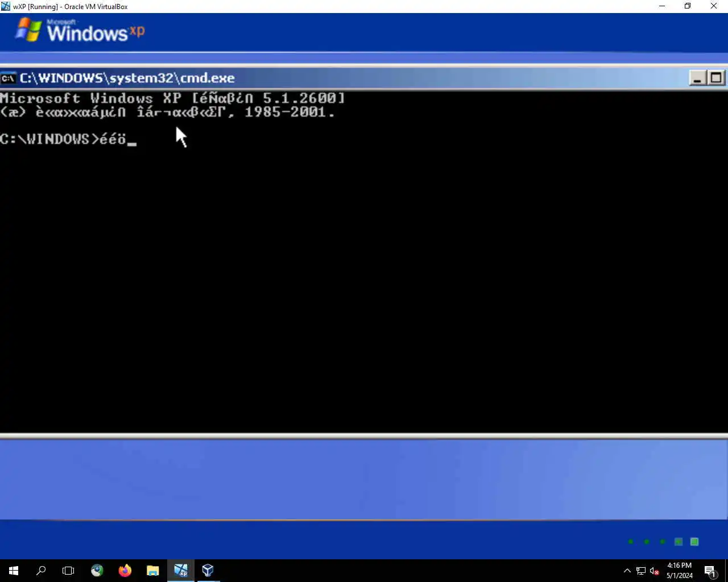Click the VirtualBox window title icon
The width and height of the screenshot is (728, 582).
click(x=6, y=6)
